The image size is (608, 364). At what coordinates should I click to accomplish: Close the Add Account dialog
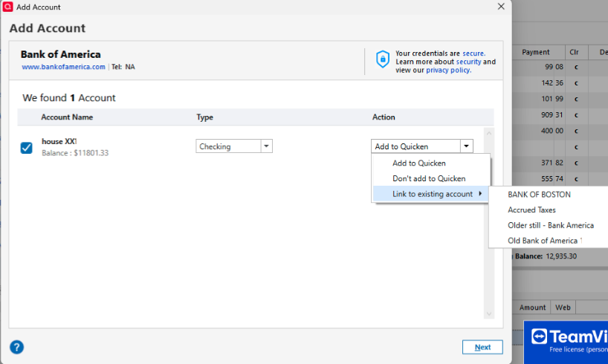tap(501, 7)
